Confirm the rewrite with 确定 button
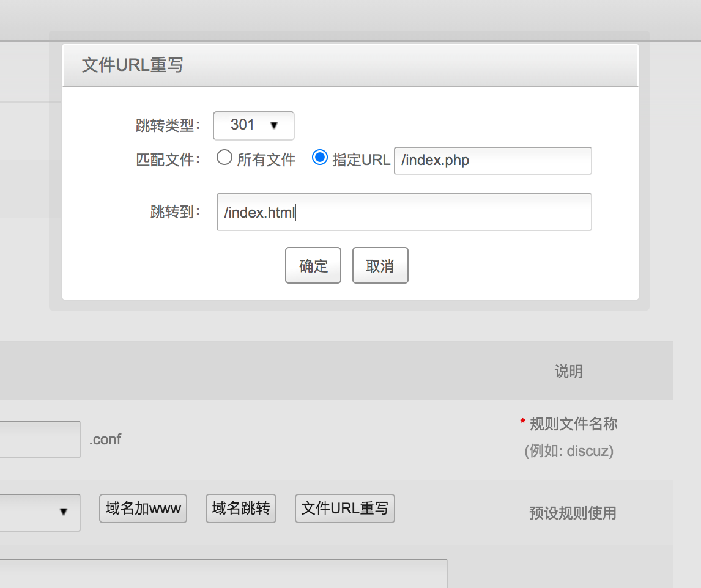Screen dimensions: 701x588 tap(313, 266)
